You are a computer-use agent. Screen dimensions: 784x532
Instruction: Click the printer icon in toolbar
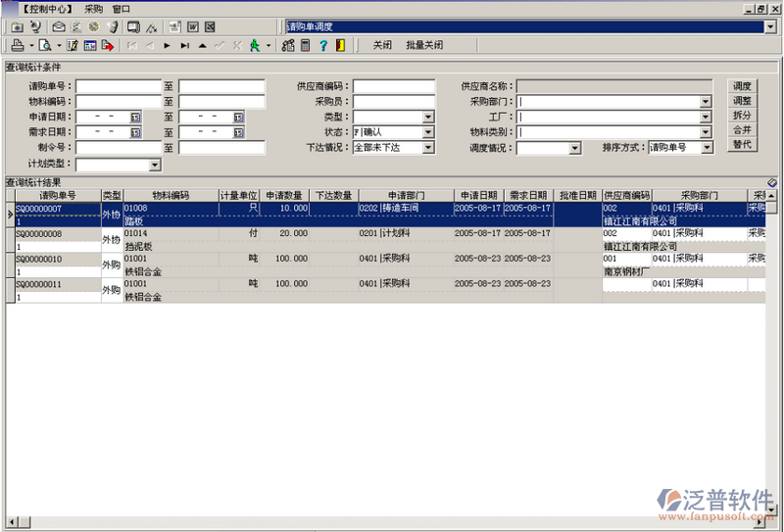pyautogui.click(x=18, y=45)
